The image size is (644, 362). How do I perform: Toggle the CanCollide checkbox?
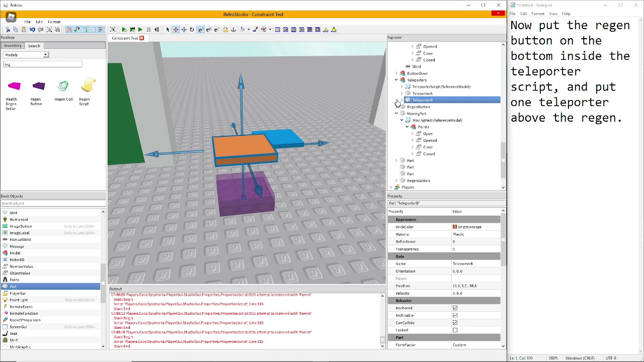click(x=455, y=323)
